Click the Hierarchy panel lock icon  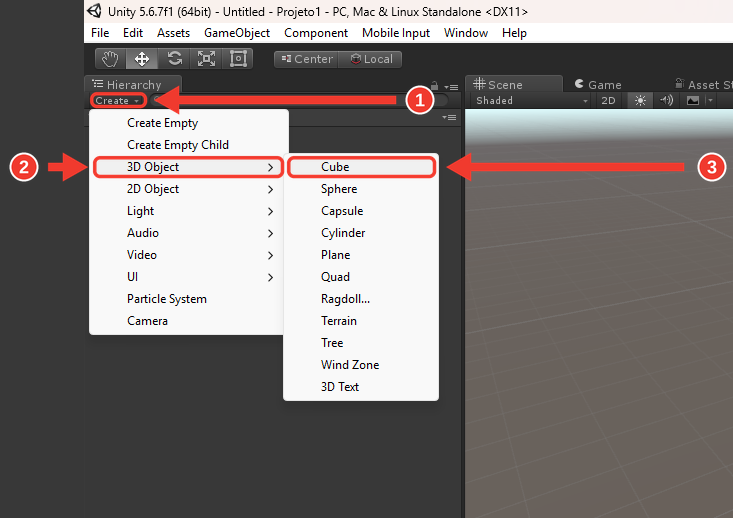click(x=434, y=86)
